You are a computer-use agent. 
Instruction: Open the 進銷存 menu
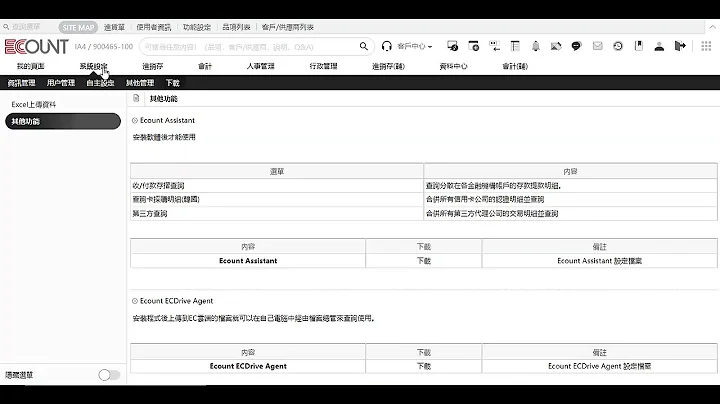[152, 66]
